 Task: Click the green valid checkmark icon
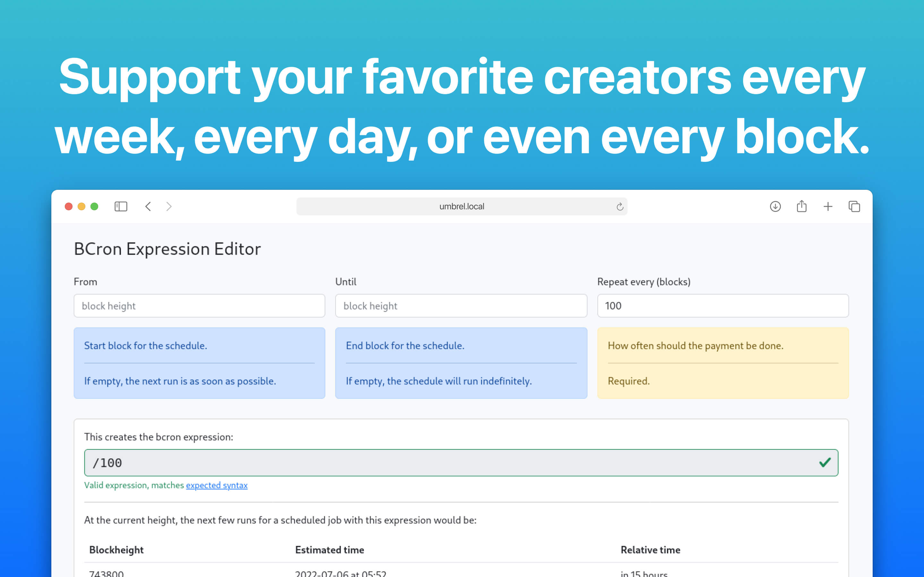click(x=825, y=463)
